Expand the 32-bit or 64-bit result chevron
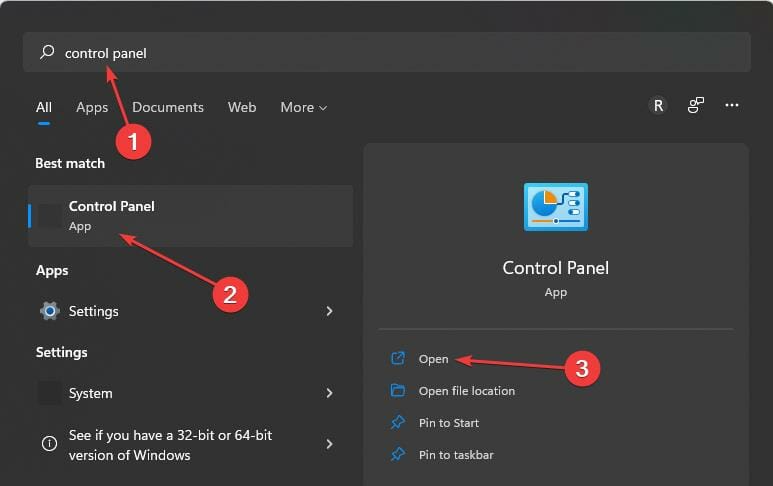The height and width of the screenshot is (486, 773). [x=329, y=444]
